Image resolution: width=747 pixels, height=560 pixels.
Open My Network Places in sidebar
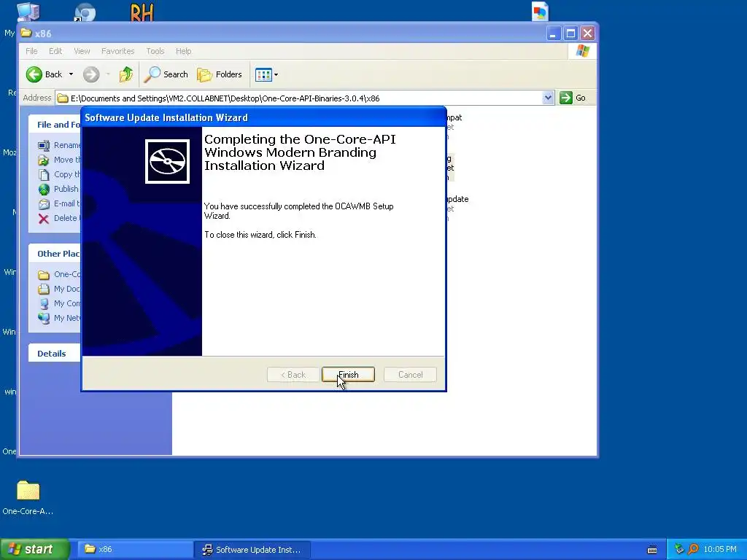[x=59, y=318]
